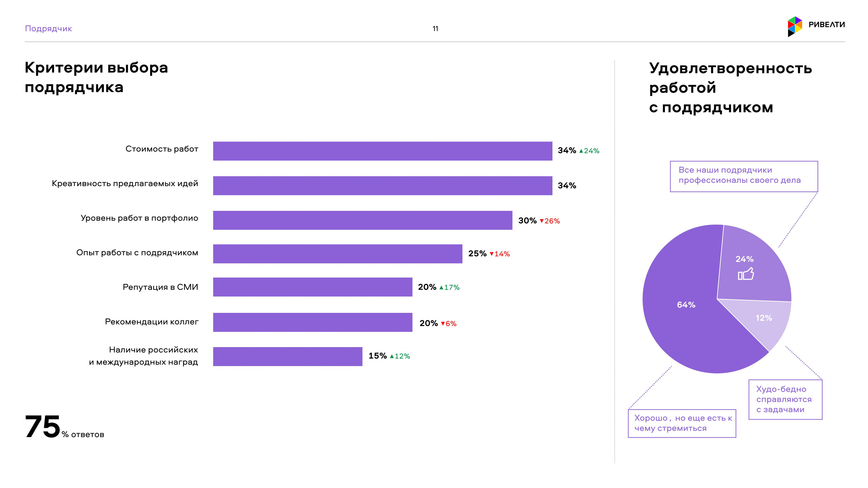
Task: Click the green up arrow beside 24%
Action: 581,151
